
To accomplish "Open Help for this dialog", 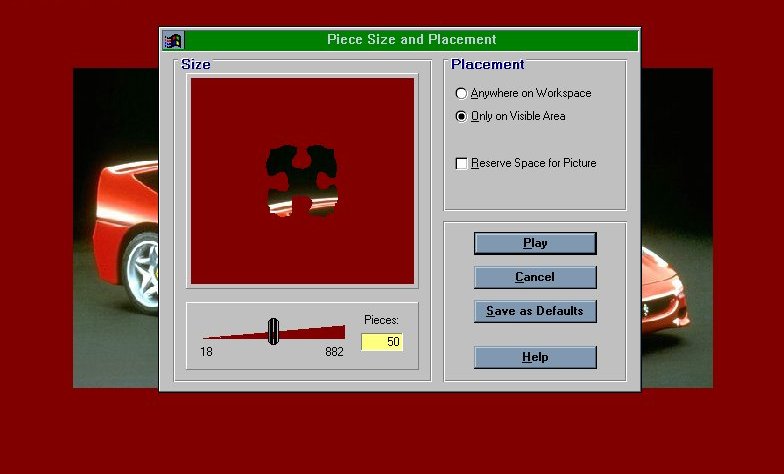I will tap(535, 357).
